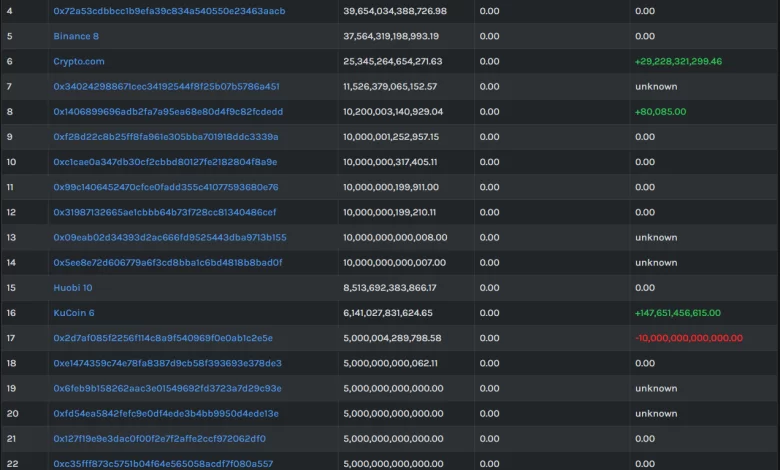Select address link starting with 0xf28d22
The image size is (780, 470).
coord(166,137)
